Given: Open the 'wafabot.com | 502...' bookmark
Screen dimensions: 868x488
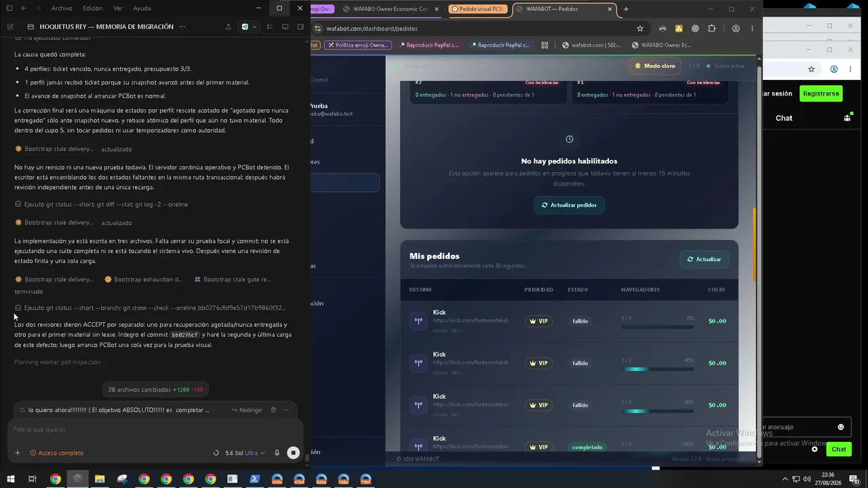Looking at the screenshot, I should click(x=593, y=45).
